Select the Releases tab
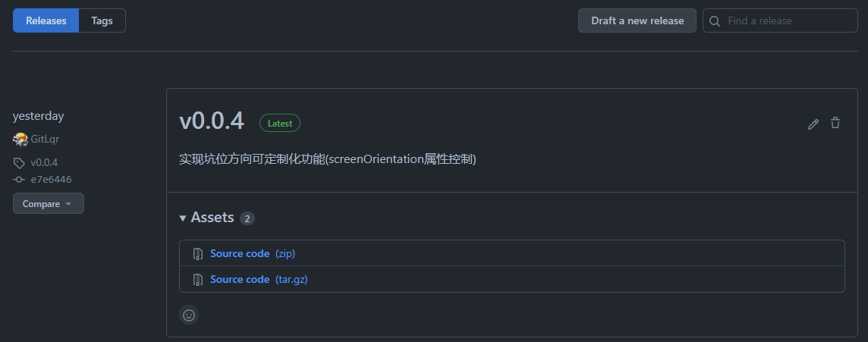Screen dimensions: 868x342 [x=46, y=20]
